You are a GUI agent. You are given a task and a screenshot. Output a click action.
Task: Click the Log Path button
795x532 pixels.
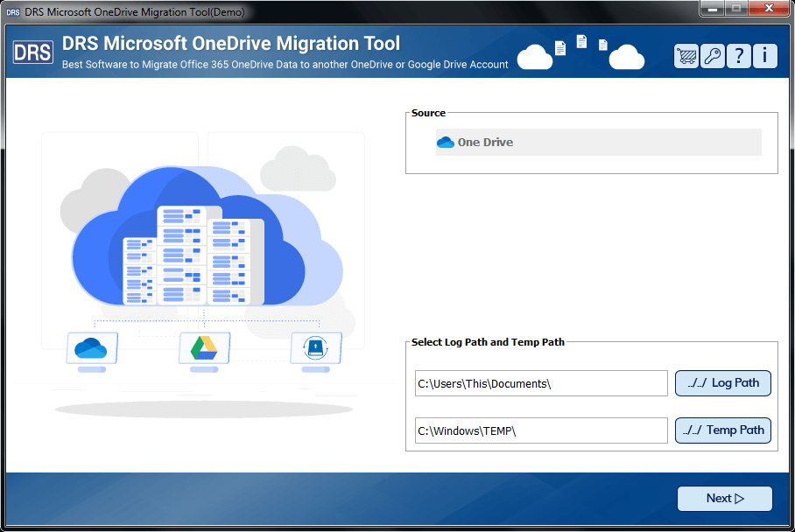[723, 383]
